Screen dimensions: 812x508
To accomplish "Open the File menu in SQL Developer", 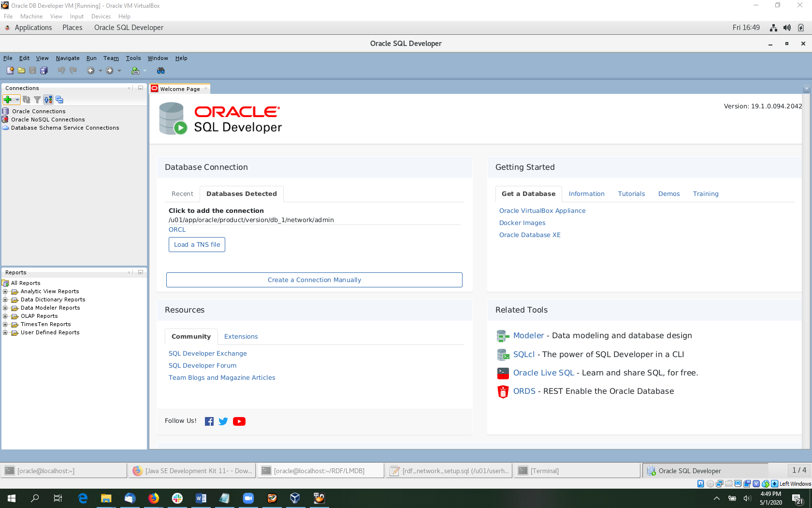I will [8, 58].
